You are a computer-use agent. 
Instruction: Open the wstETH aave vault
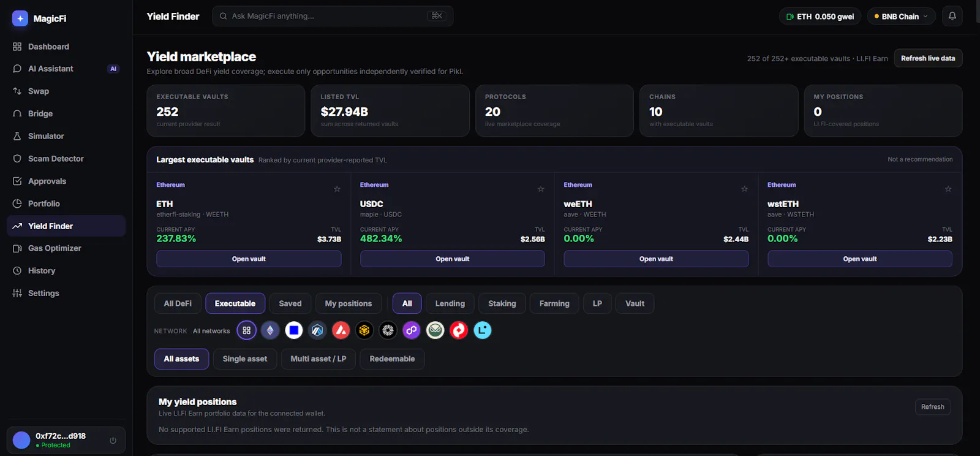click(x=860, y=259)
